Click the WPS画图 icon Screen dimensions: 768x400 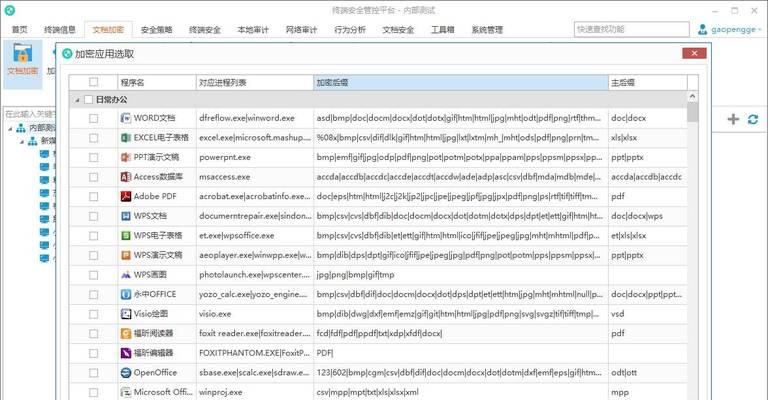click(x=126, y=275)
